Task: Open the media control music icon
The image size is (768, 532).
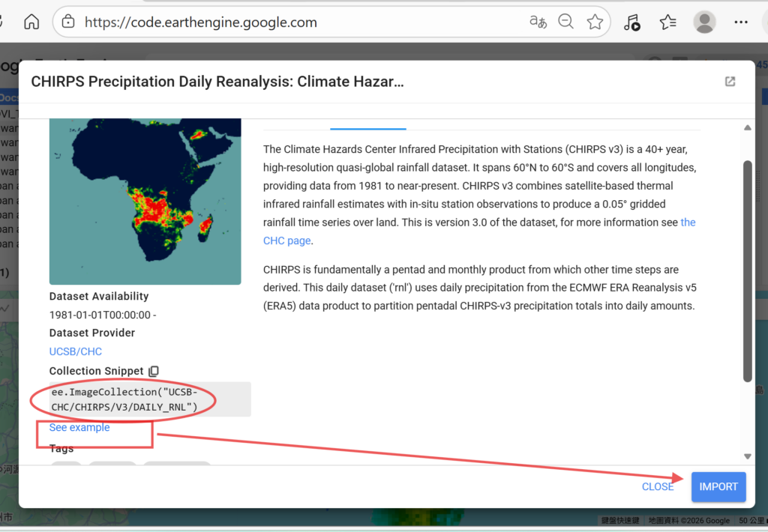Action: (632, 22)
